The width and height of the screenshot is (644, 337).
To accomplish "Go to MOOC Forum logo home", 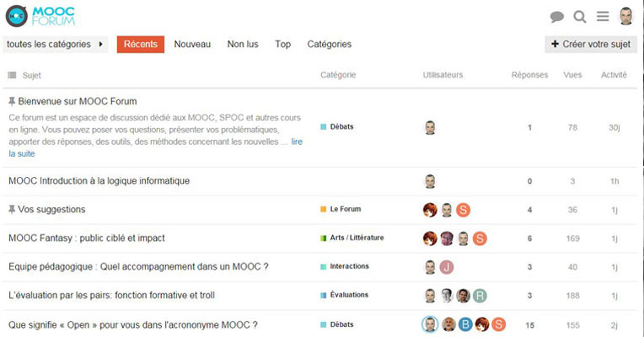I will pos(40,16).
